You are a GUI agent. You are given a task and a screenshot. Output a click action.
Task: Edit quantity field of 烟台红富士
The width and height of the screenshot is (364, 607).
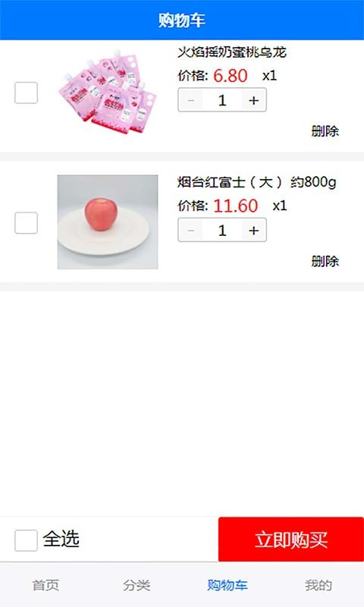point(222,231)
